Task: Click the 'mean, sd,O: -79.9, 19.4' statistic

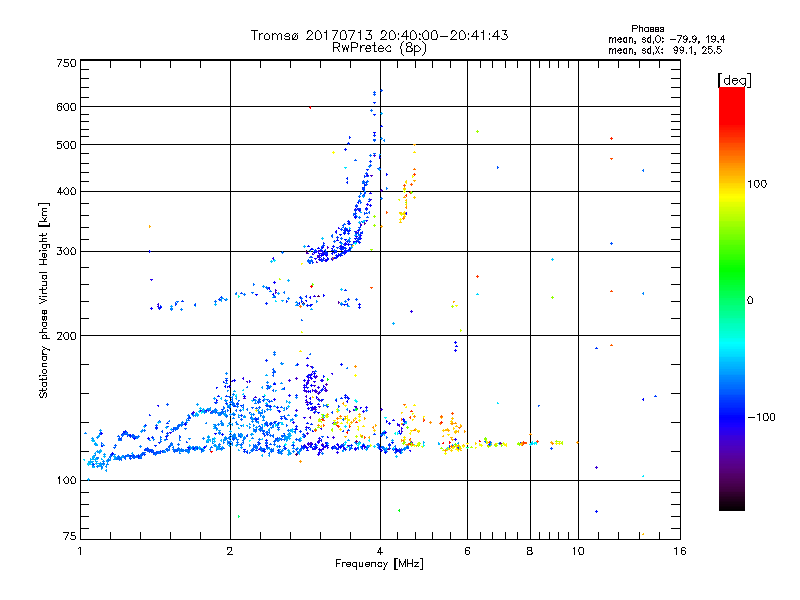Action: [x=666, y=39]
